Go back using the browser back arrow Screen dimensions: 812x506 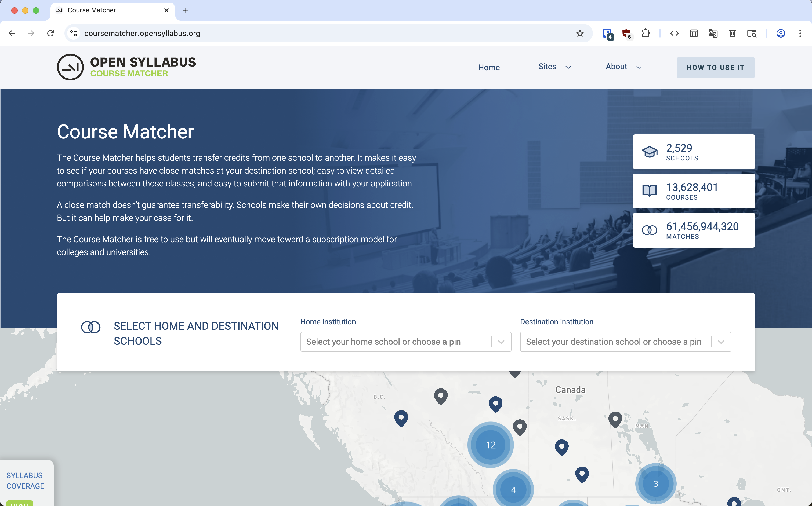click(x=12, y=33)
